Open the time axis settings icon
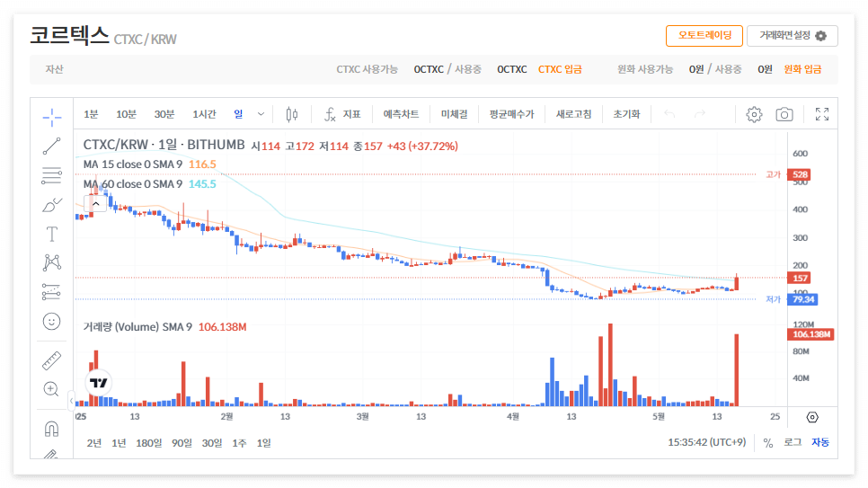 (x=812, y=417)
